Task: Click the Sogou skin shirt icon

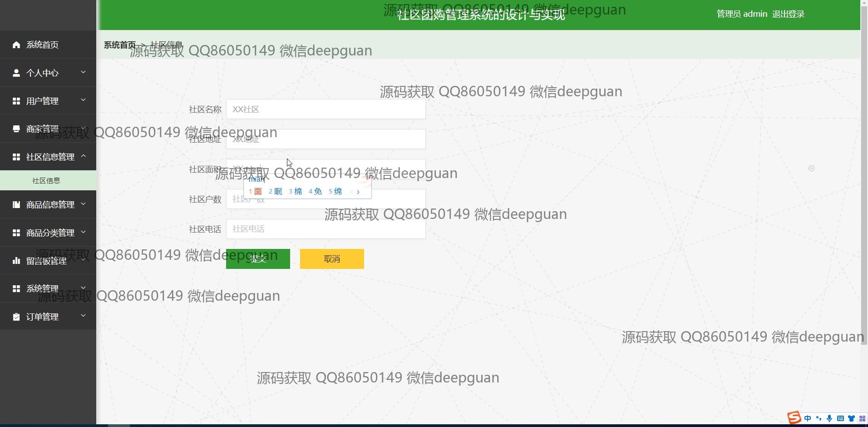Action: pos(851,418)
